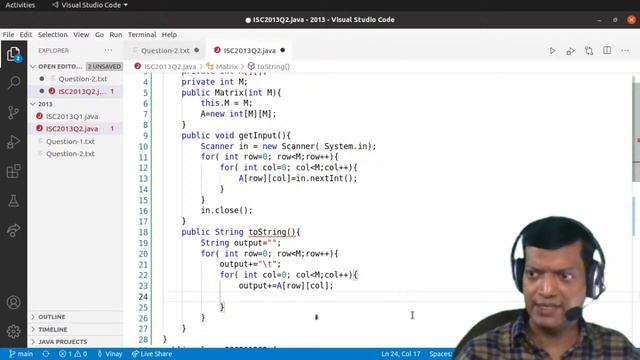The width and height of the screenshot is (640, 360).
Task: Open the Live Share activity bar icon
Action: point(13,230)
